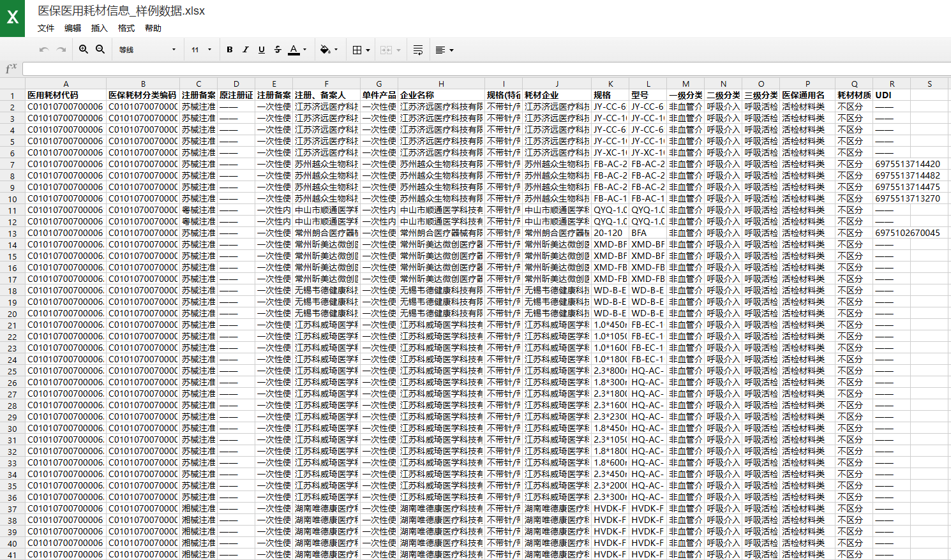Select column A header
This screenshot has width=951, height=560.
click(x=66, y=84)
